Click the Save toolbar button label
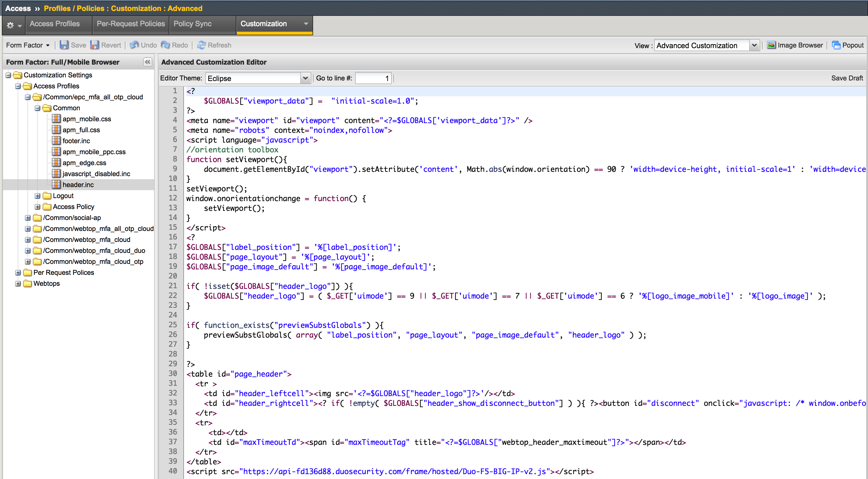The image size is (868, 479). pyautogui.click(x=79, y=45)
